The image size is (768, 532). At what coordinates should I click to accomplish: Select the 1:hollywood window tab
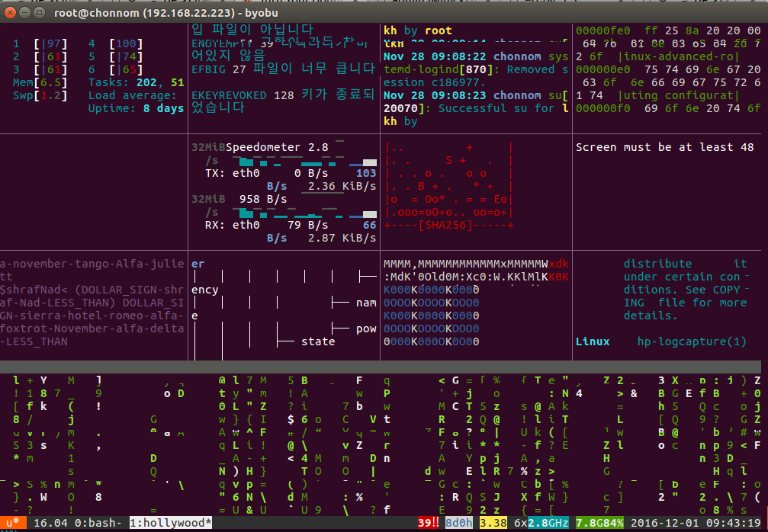[170, 523]
